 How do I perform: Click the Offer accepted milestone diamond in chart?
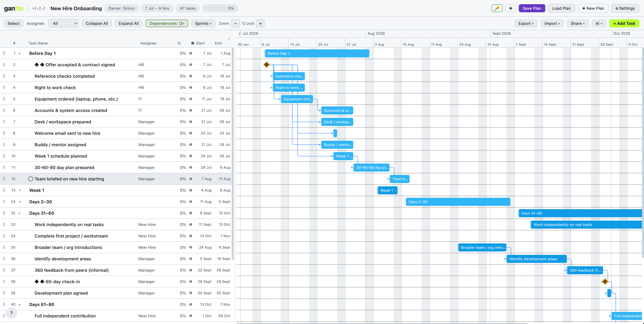266,65
